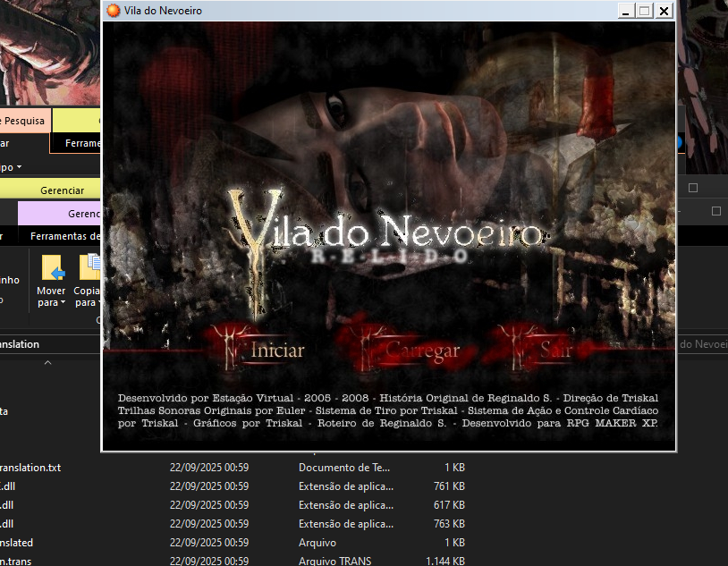Click the Vila do Nevoeiro window icon

[114, 10]
